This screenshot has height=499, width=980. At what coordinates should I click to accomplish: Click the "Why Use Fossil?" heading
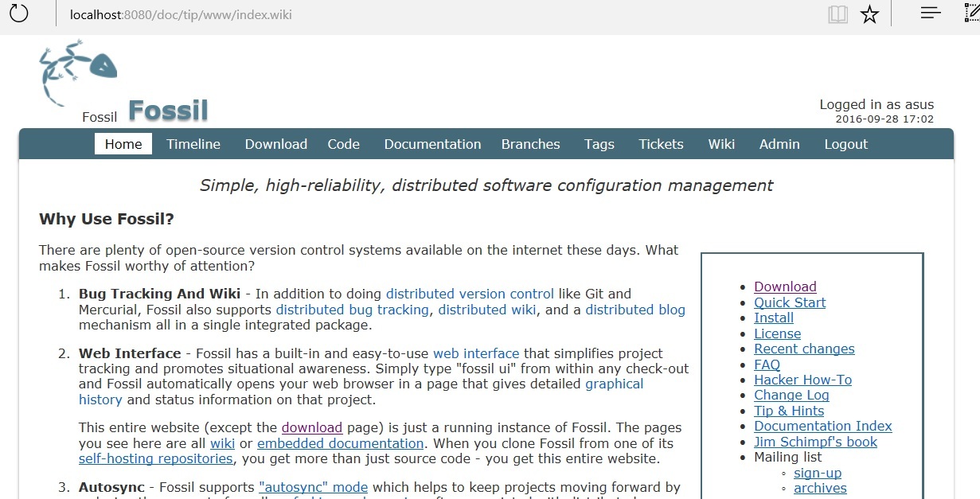click(107, 219)
